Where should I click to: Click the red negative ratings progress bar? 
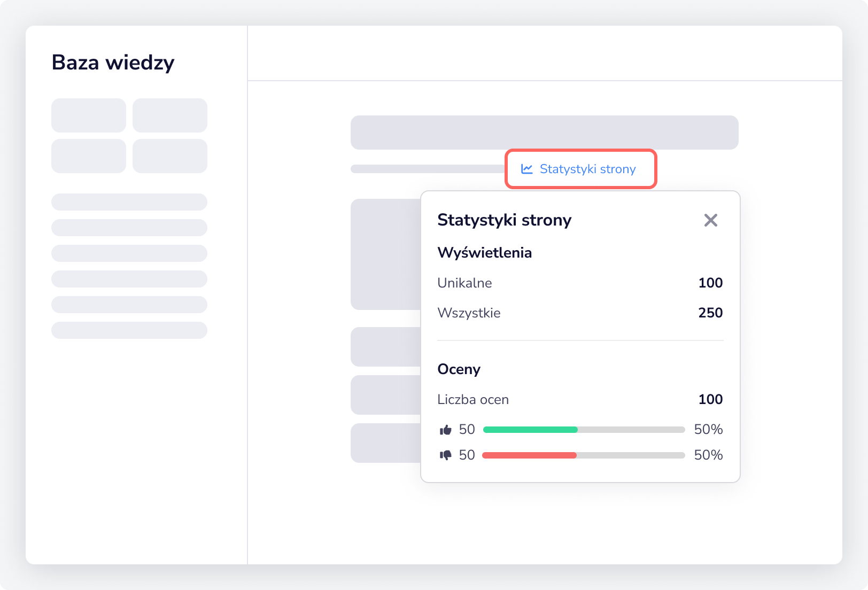click(x=529, y=455)
